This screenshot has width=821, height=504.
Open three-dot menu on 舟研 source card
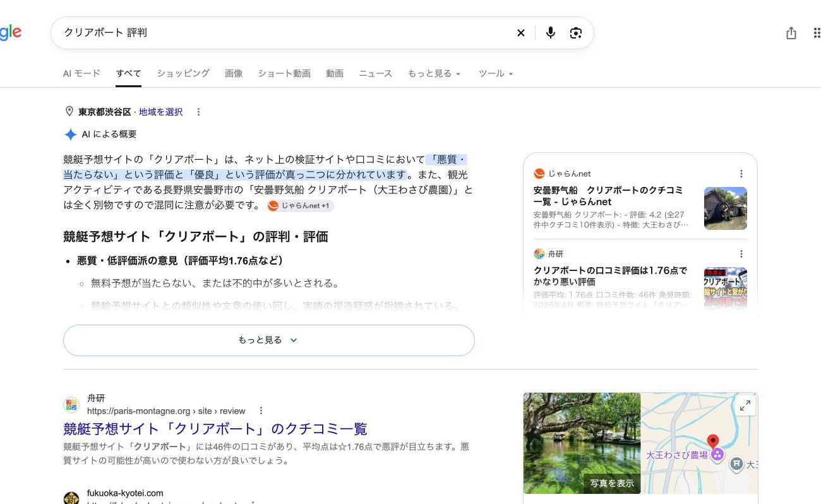point(741,254)
